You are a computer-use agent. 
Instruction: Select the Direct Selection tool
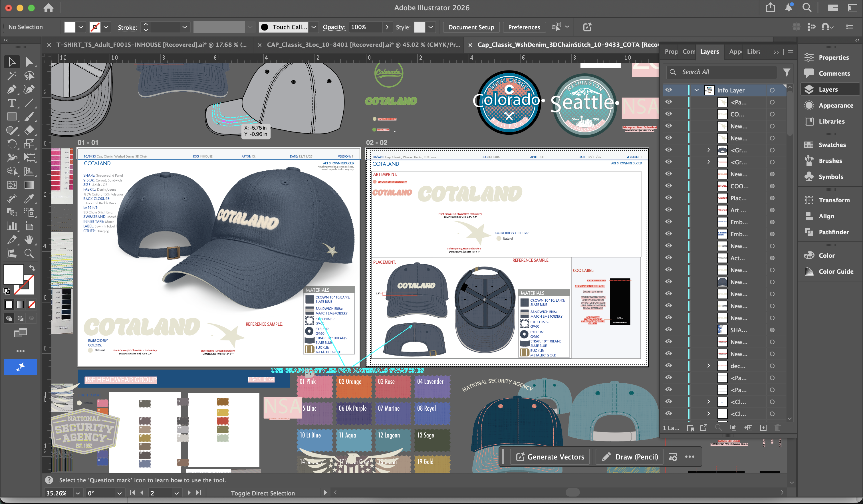(x=29, y=62)
